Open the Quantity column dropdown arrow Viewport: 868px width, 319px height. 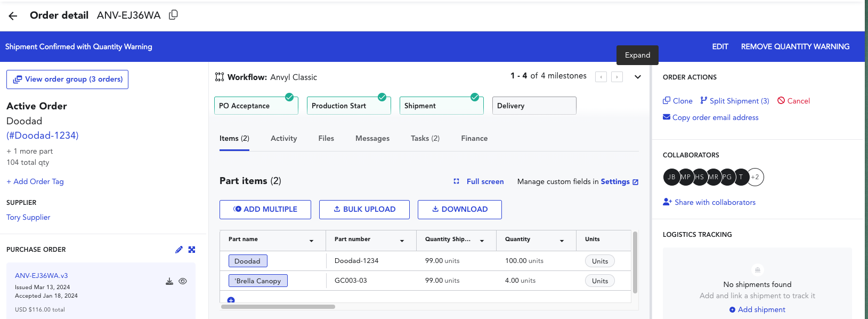click(562, 241)
